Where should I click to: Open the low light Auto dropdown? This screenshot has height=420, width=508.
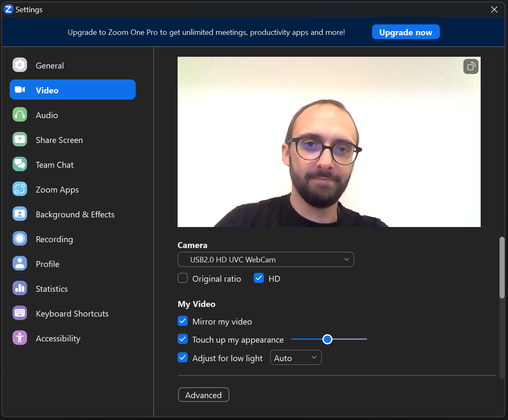pos(296,358)
